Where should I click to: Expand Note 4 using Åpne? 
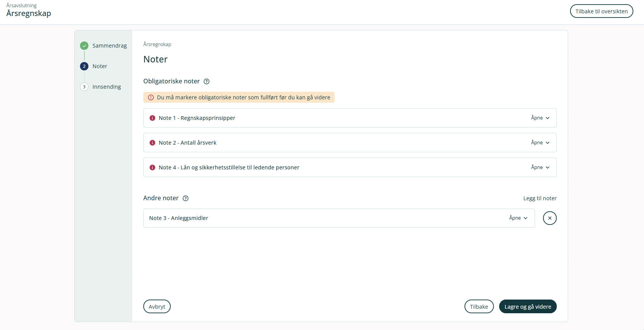(540, 167)
